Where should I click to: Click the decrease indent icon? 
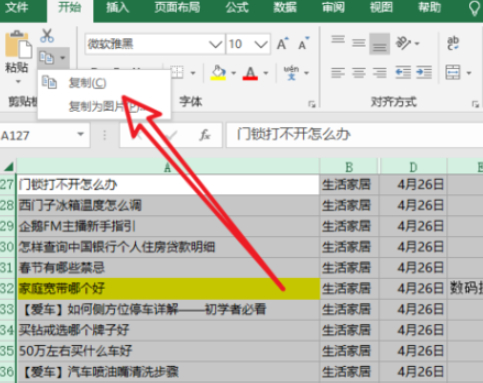click(x=403, y=73)
